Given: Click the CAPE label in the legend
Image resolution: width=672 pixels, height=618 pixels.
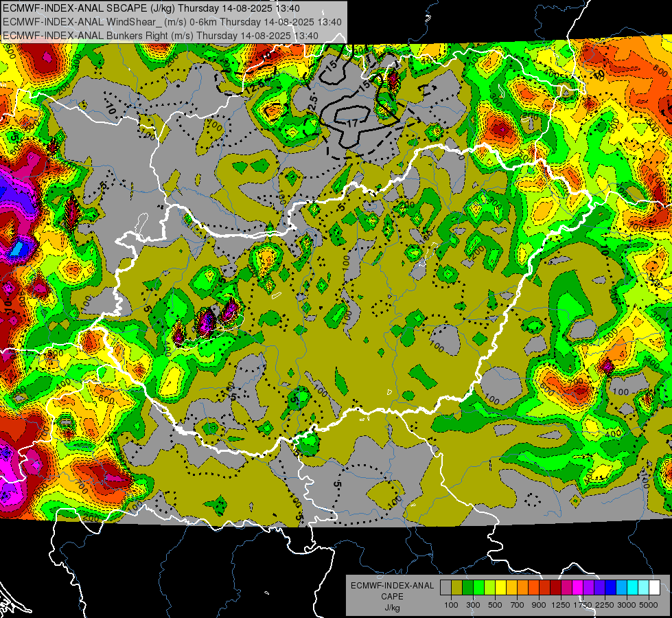Looking at the screenshot, I should click(392, 597).
